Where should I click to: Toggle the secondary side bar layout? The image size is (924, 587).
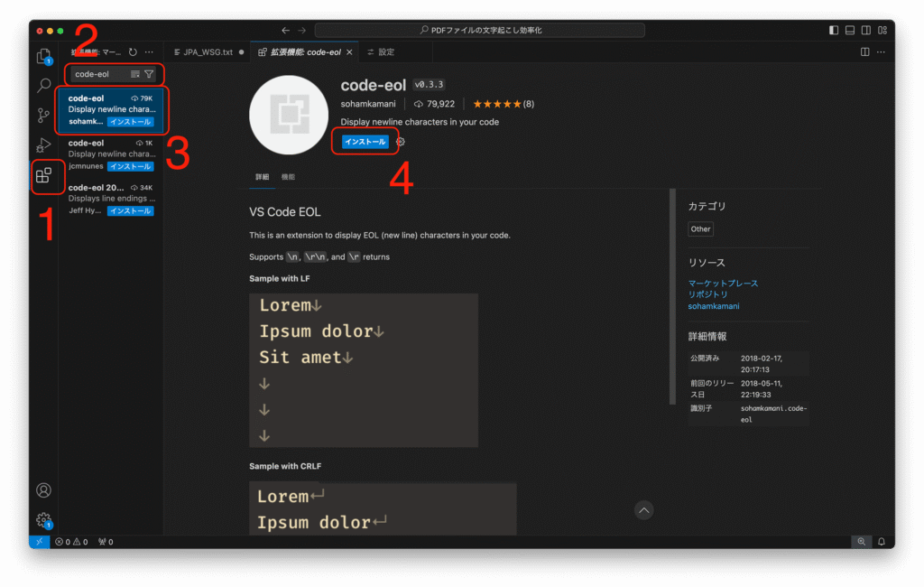click(x=866, y=30)
